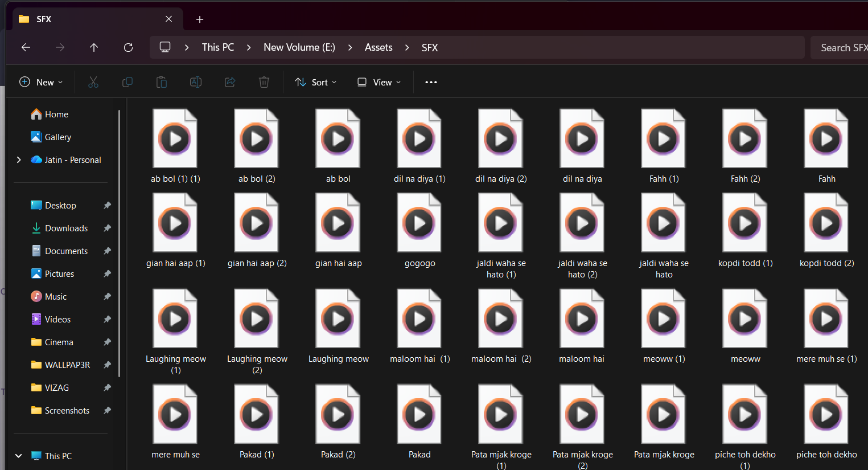868x470 pixels.
Task: Click the sidebar vertical scrollbar
Action: coord(120,244)
